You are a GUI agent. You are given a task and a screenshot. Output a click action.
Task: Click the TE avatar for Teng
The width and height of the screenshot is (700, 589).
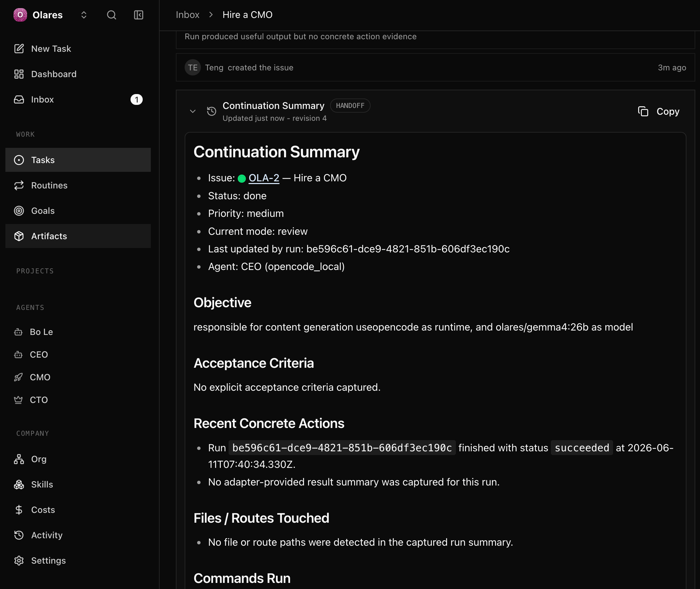pos(193,68)
